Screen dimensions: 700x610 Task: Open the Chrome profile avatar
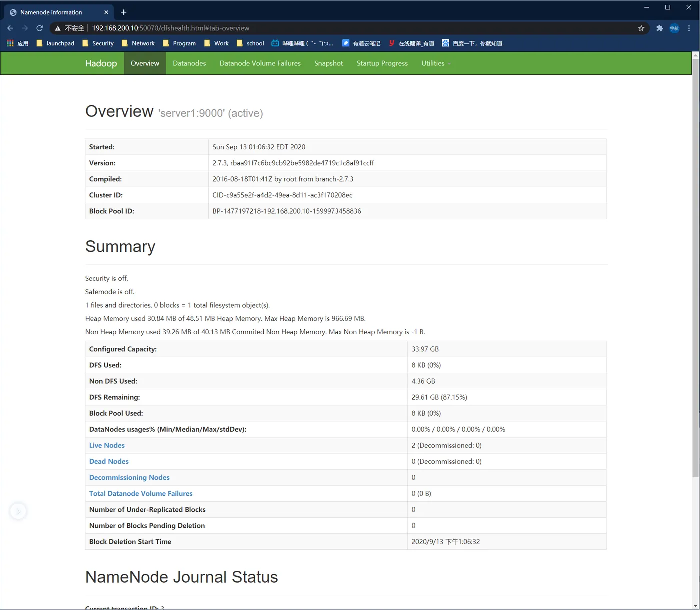point(674,28)
